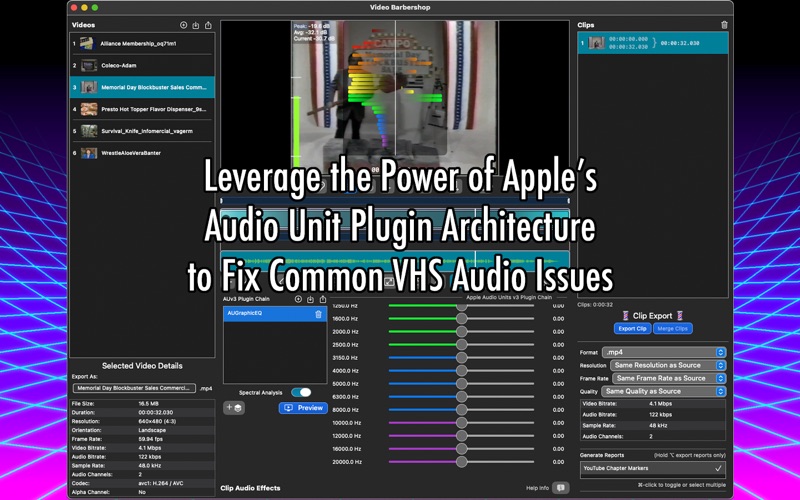This screenshot has height=500, width=800.
Task: Delete all clips with the Clips trash icon
Action: [x=724, y=24]
